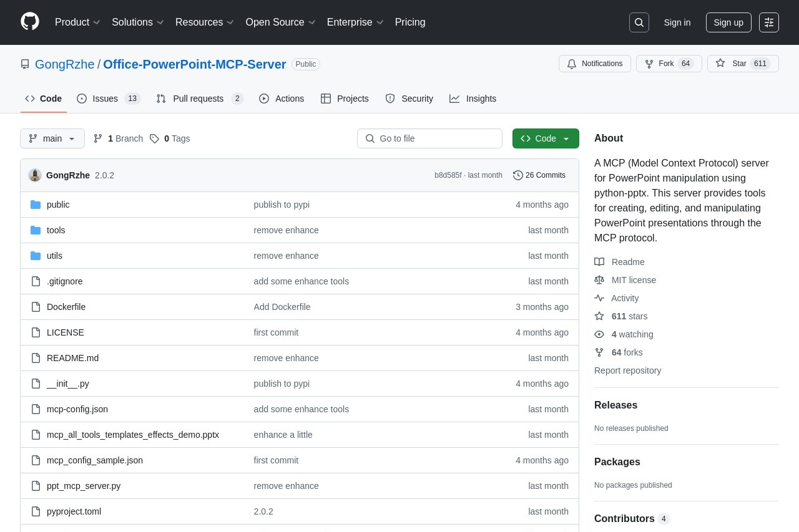This screenshot has height=532, width=799.
Task: Open the 'Add Dockerfile' commit message
Action: 282,307
